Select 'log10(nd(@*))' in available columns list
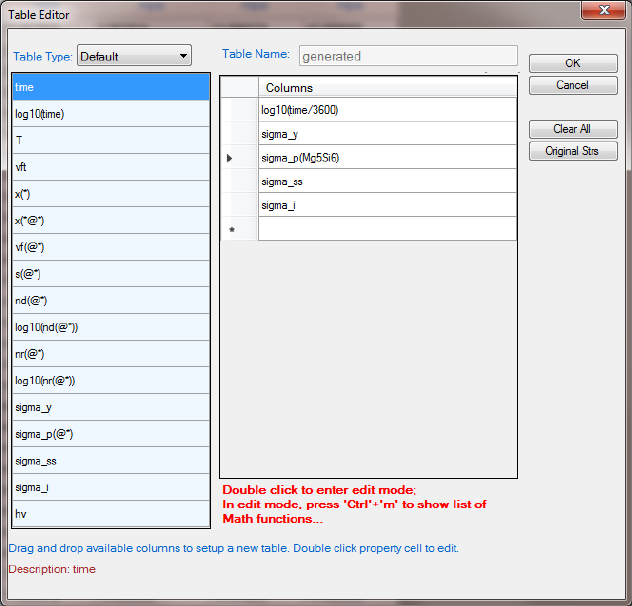 (x=111, y=327)
